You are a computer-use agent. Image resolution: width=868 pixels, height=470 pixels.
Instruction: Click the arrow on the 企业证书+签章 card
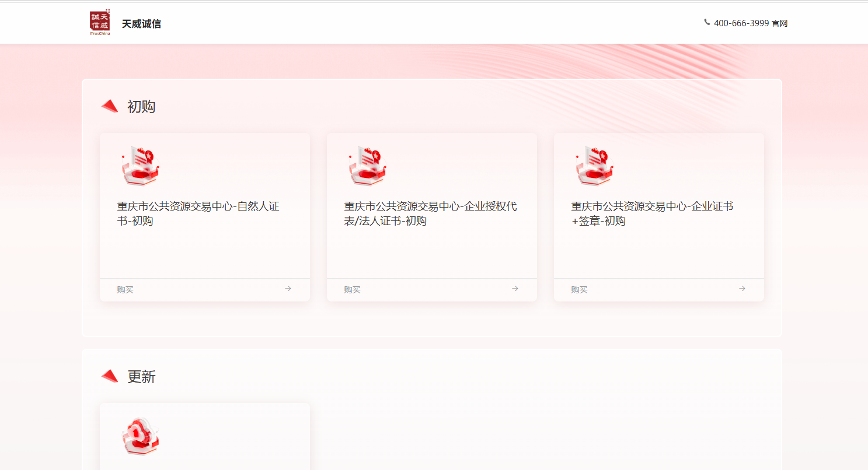click(x=742, y=289)
